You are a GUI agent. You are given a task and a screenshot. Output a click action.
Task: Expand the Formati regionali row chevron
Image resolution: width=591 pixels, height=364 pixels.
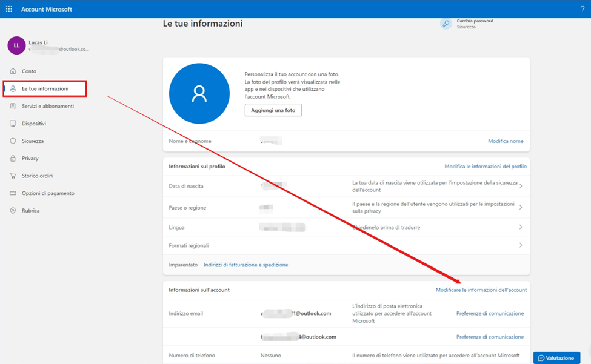(521, 245)
